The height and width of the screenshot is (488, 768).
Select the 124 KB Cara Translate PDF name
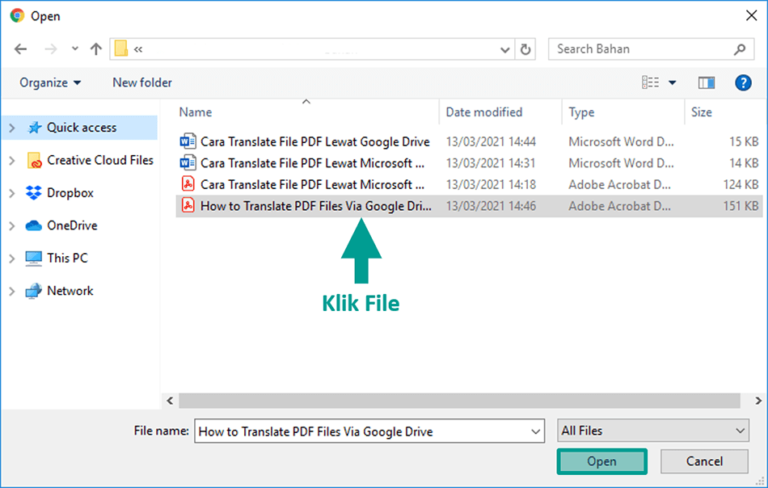pyautogui.click(x=312, y=185)
